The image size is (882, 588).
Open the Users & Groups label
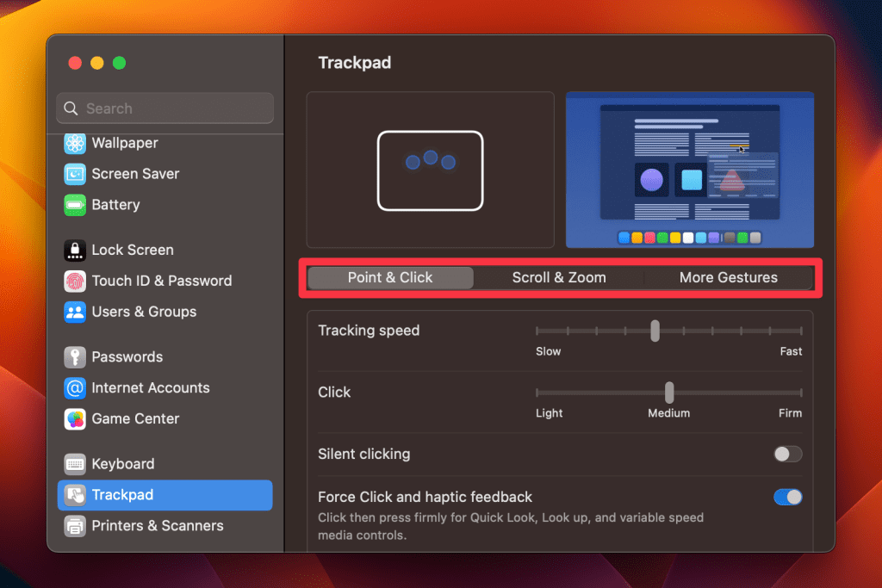pos(144,312)
